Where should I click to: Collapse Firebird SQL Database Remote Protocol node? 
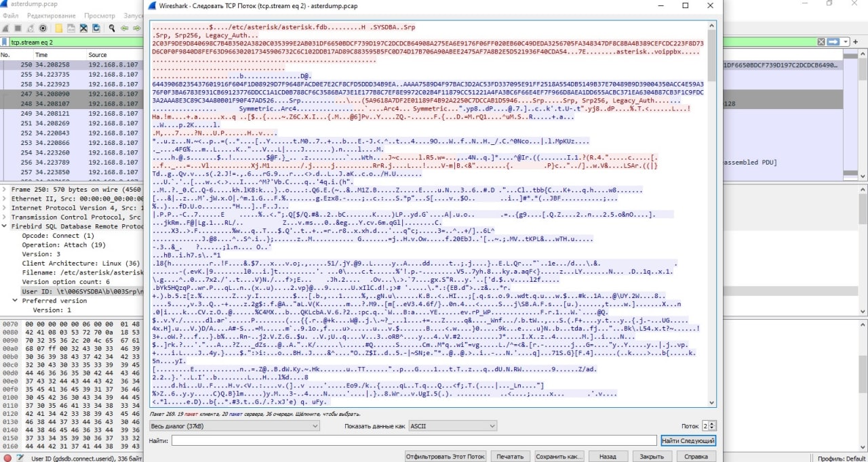coord(5,227)
